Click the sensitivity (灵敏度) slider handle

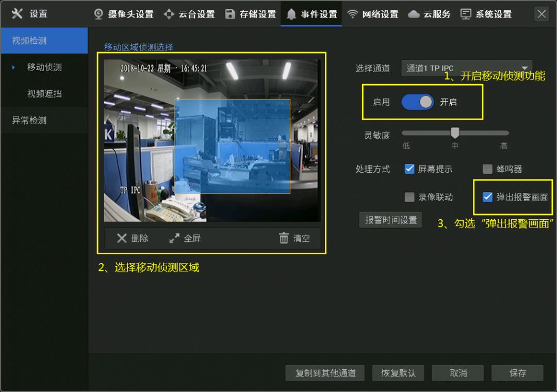455,133
